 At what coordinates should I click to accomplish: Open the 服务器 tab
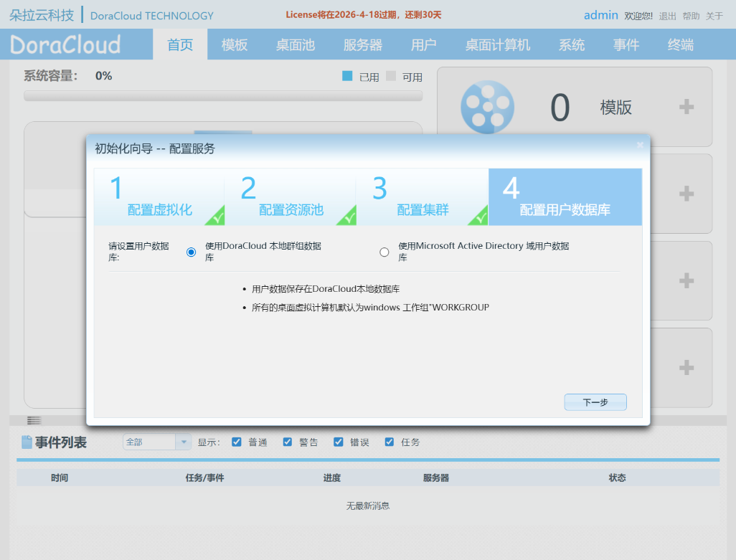coord(363,44)
